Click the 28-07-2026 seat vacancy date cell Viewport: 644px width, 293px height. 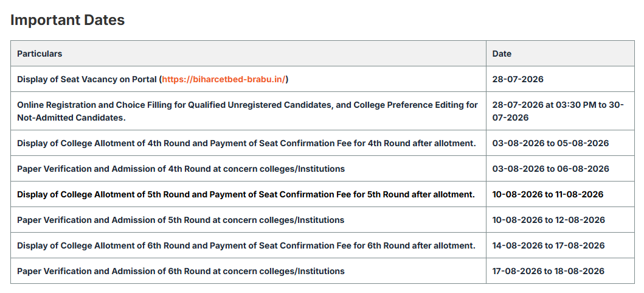pos(560,79)
